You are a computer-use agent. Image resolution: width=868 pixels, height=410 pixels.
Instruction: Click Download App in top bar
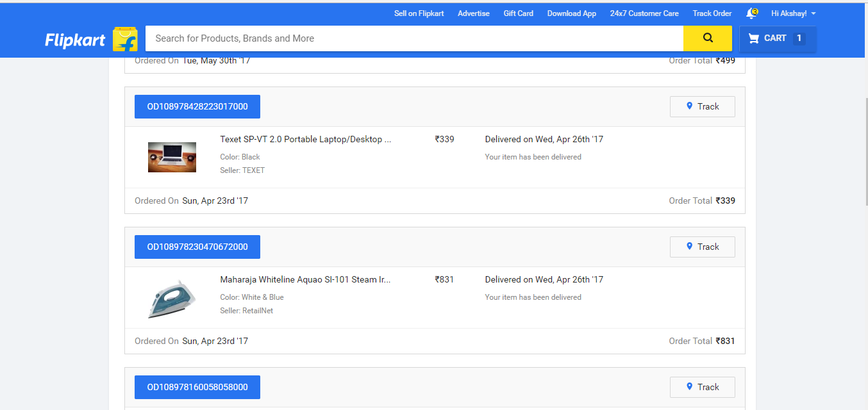coord(572,13)
